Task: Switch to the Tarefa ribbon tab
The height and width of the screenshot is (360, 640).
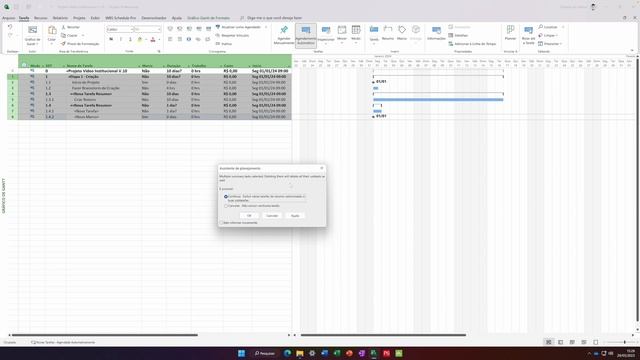Action: pyautogui.click(x=24, y=18)
